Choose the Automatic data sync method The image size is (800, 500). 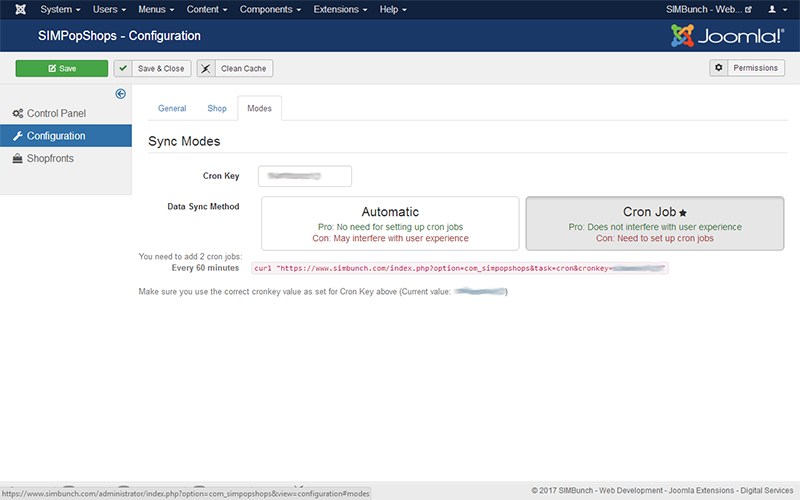pos(390,223)
